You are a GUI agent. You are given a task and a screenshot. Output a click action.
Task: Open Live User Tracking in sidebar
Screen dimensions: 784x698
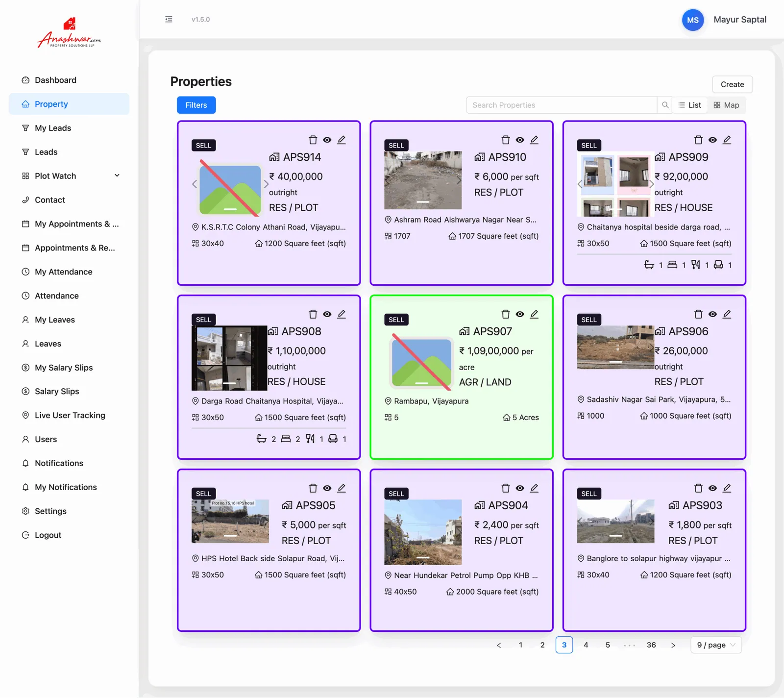(69, 415)
